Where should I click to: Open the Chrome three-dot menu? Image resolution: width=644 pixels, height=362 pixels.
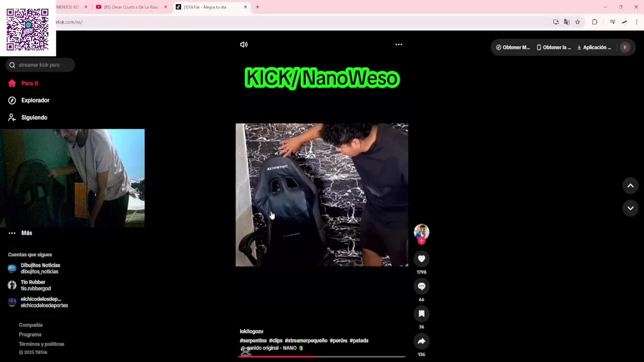[x=636, y=22]
